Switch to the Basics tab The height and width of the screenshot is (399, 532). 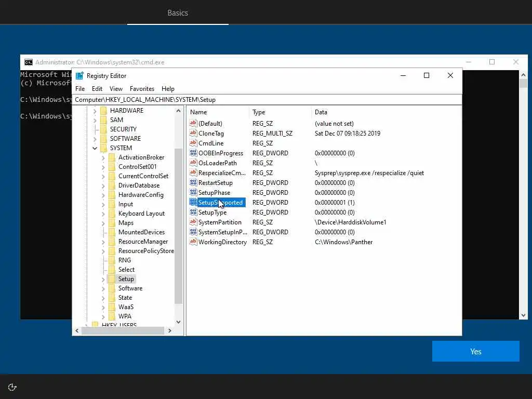[x=178, y=12]
